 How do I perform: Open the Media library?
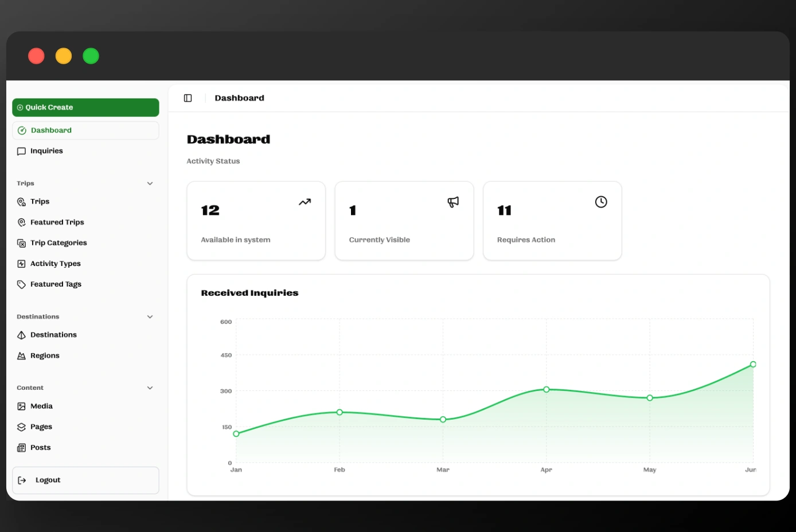click(85, 406)
